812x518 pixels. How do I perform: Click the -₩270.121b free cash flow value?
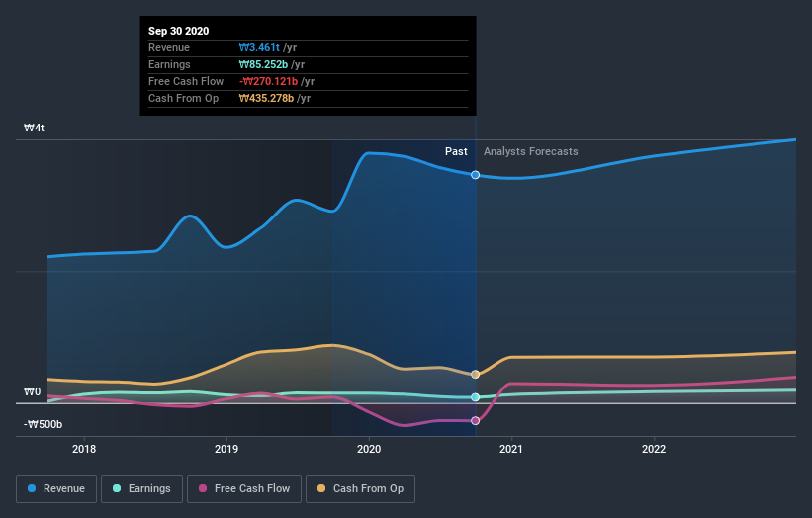click(269, 81)
